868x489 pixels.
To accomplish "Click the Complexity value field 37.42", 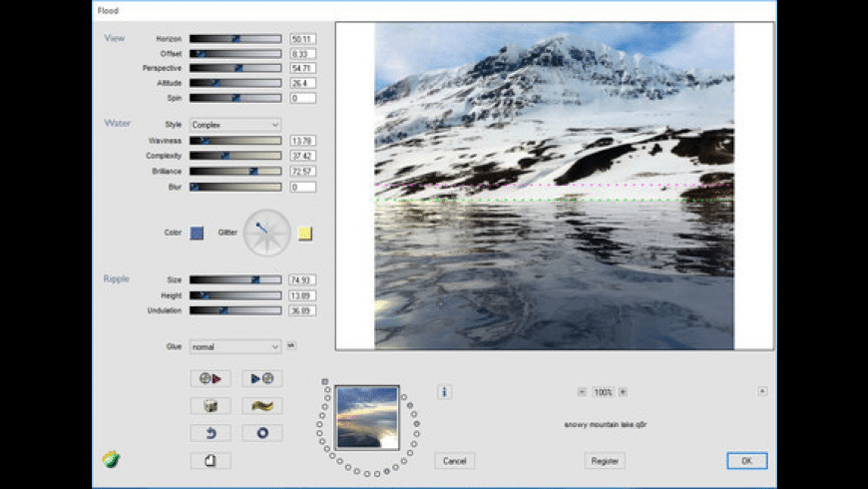I will 303,156.
